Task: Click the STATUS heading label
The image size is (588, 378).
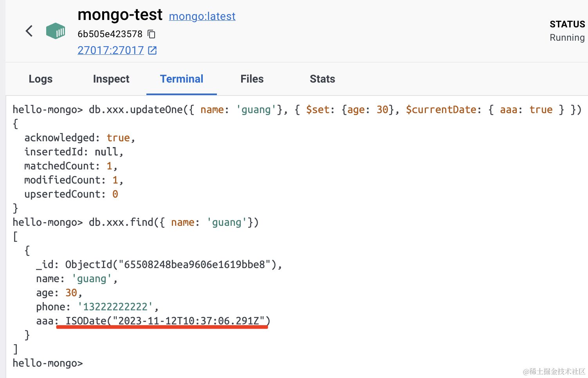Action: point(567,24)
